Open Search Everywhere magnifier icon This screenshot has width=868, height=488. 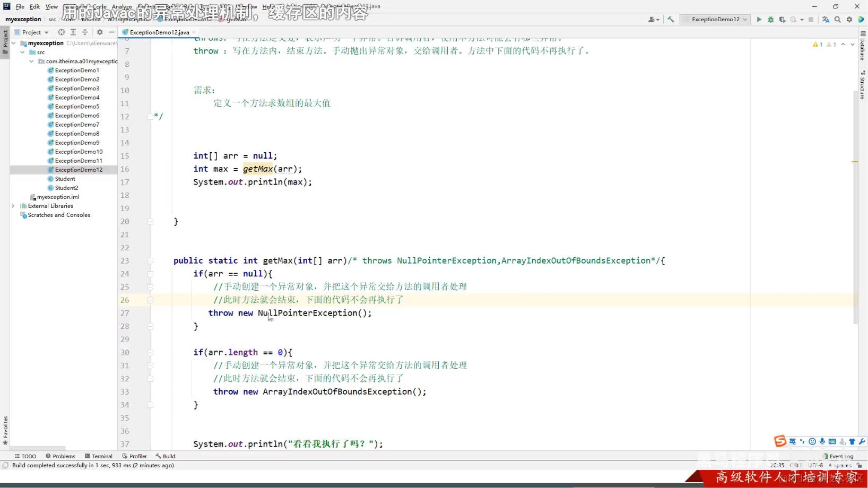pyautogui.click(x=837, y=20)
